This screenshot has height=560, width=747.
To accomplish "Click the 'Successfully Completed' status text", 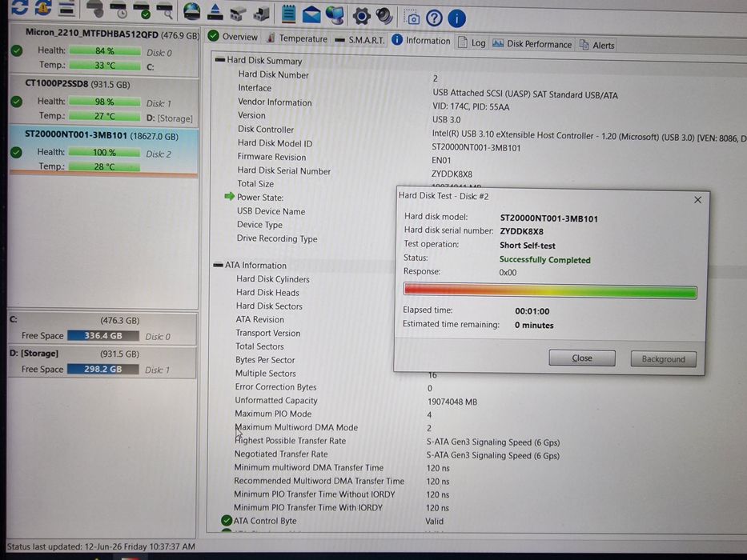I will (544, 259).
